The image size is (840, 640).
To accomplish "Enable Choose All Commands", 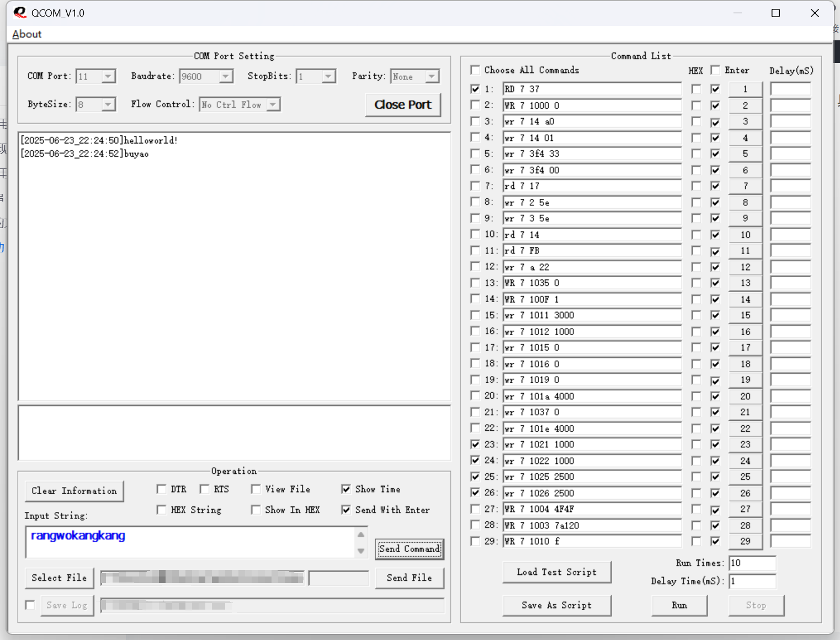I will [x=475, y=70].
